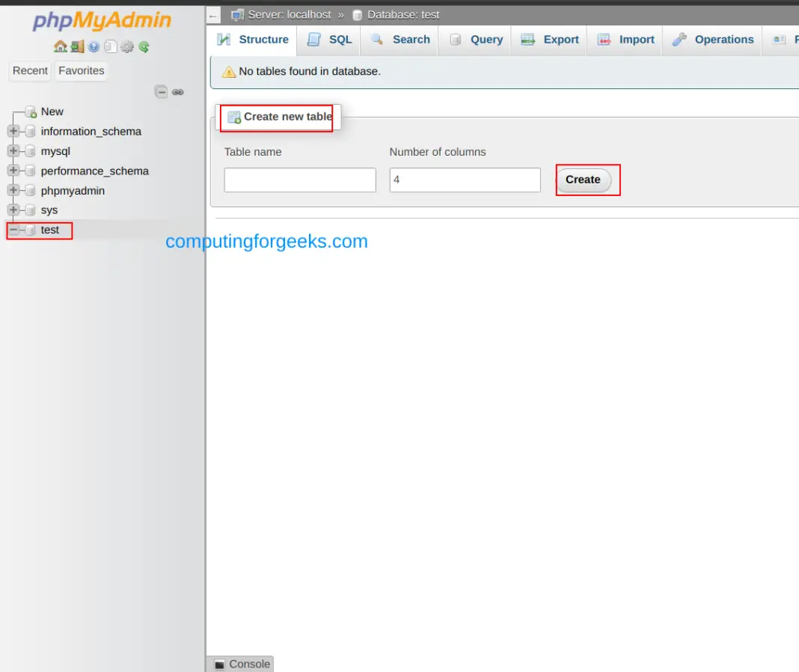Expand the information_schema database
799x672 pixels.
coord(12,131)
